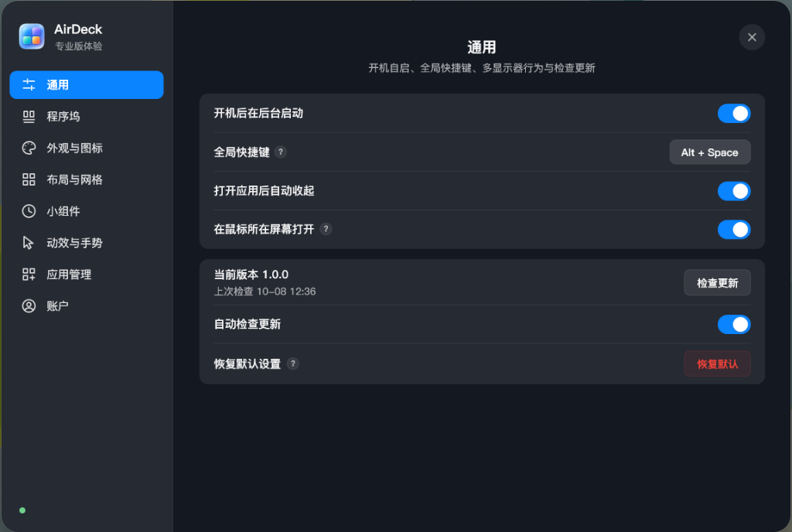
Task: Click the 自动检查更新 label
Action: [x=247, y=324]
